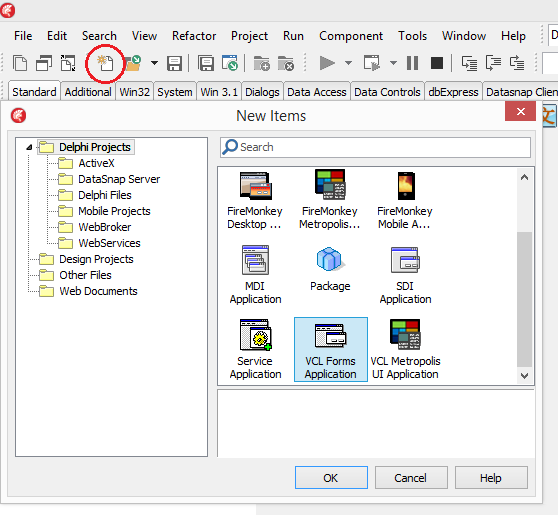Click the Save All toolbar icon
558x515 pixels.
coord(206,63)
